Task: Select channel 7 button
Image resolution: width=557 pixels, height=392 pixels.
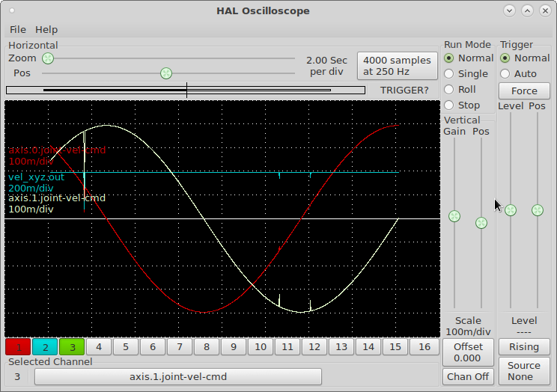Action: [x=180, y=347]
